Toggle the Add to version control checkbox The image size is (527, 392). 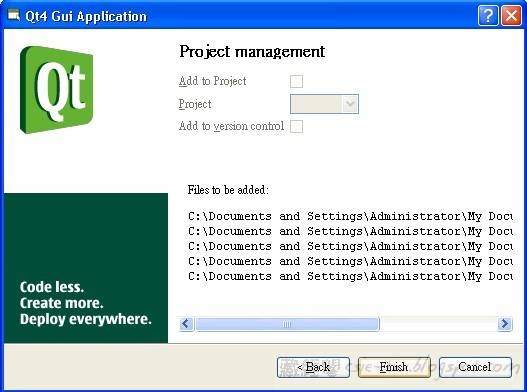296,126
